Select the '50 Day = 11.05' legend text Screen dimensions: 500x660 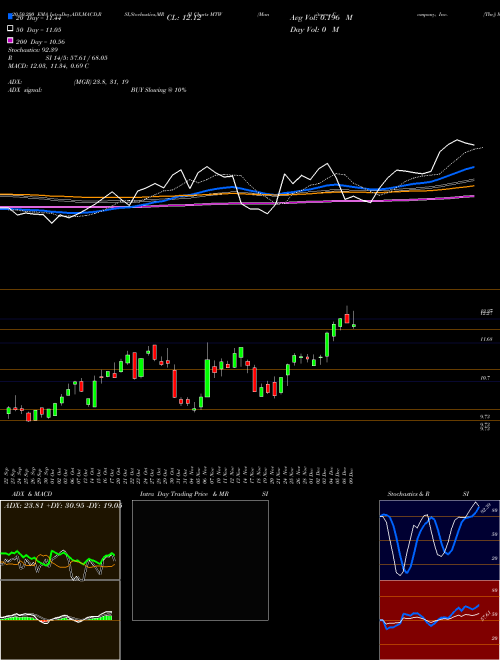click(38, 30)
